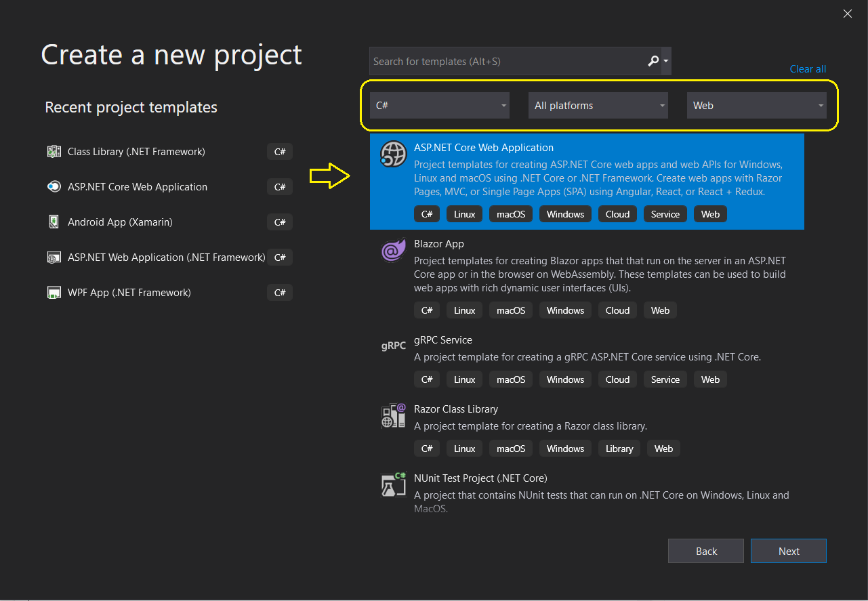This screenshot has width=868, height=601.
Task: Click Library tag on Razor Class Library
Action: [x=619, y=449]
